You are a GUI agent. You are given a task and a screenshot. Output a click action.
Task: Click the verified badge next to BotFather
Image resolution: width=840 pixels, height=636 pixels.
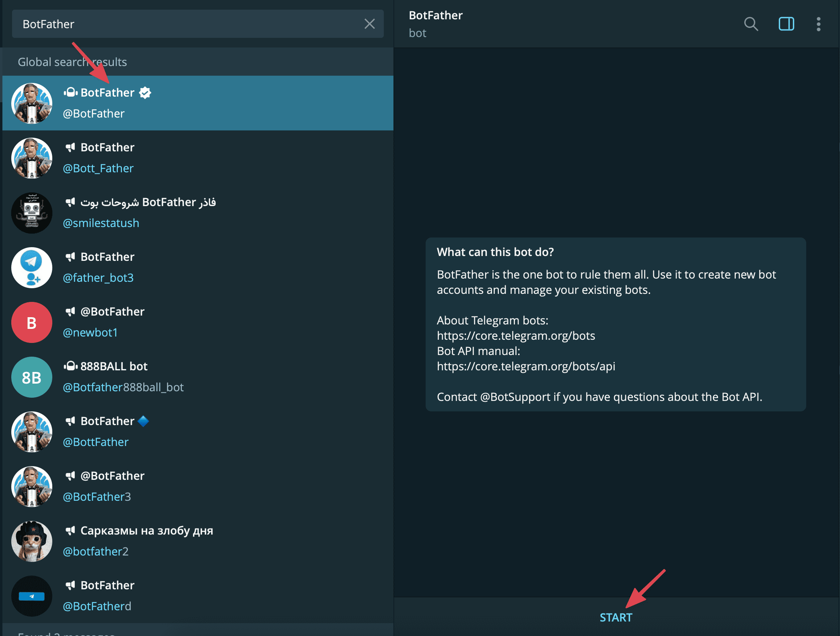point(145,93)
